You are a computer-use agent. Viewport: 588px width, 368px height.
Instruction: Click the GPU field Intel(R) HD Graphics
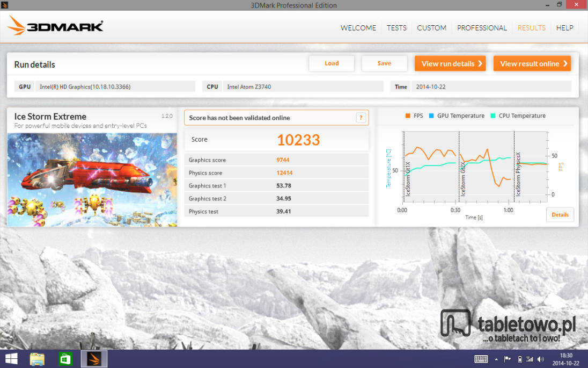click(115, 86)
